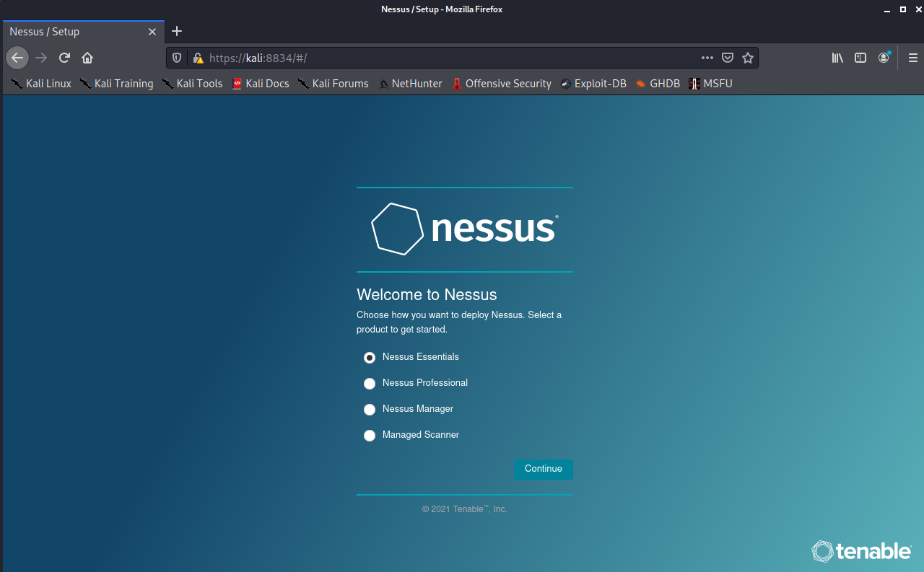Click the Continue button
The image size is (924, 572).
543,469
